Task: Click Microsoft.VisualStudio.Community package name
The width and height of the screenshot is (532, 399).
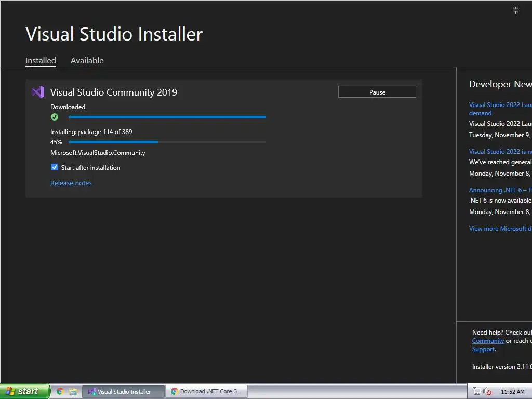Action: pos(98,153)
